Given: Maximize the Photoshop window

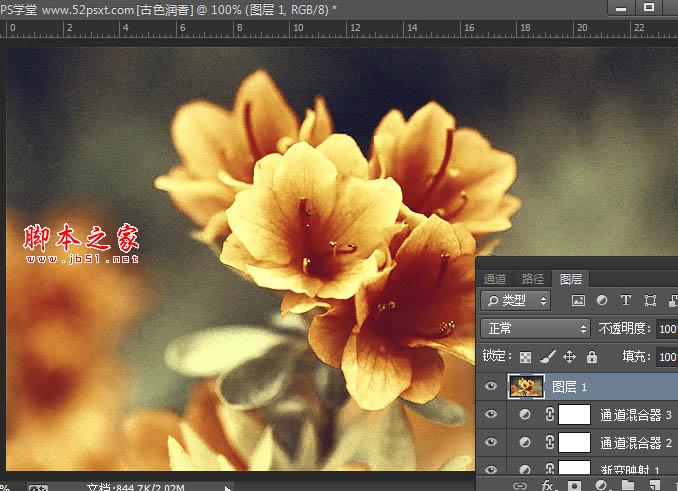Looking at the screenshot, I should click(649, 7).
